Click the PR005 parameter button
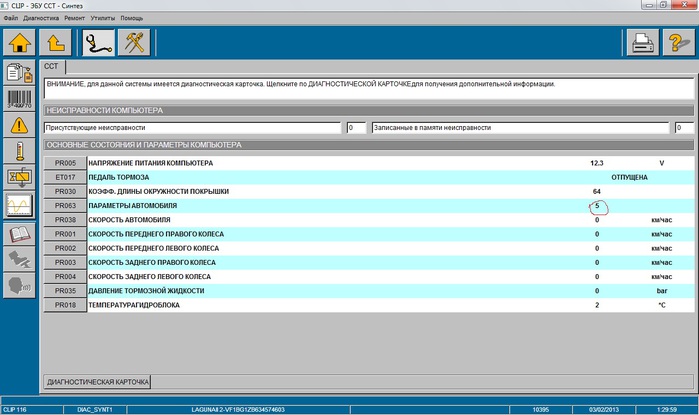The width and height of the screenshot is (699, 415). coord(65,163)
